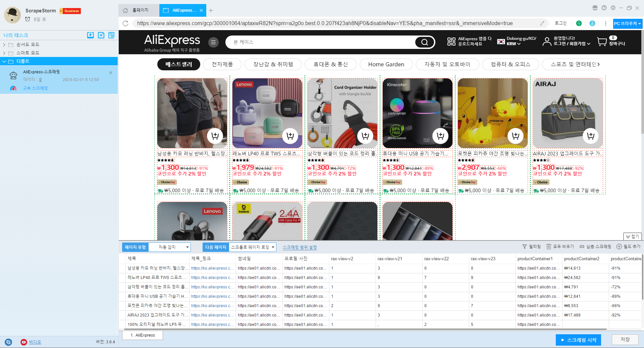The image size is (644, 348).
Task: Collapse the 디폴트 folder
Action: (4, 61)
